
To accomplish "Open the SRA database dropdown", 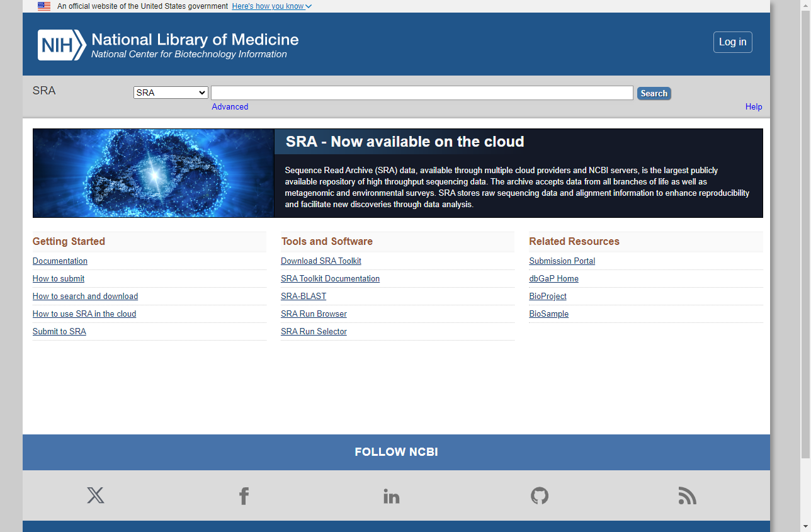I will coord(171,93).
